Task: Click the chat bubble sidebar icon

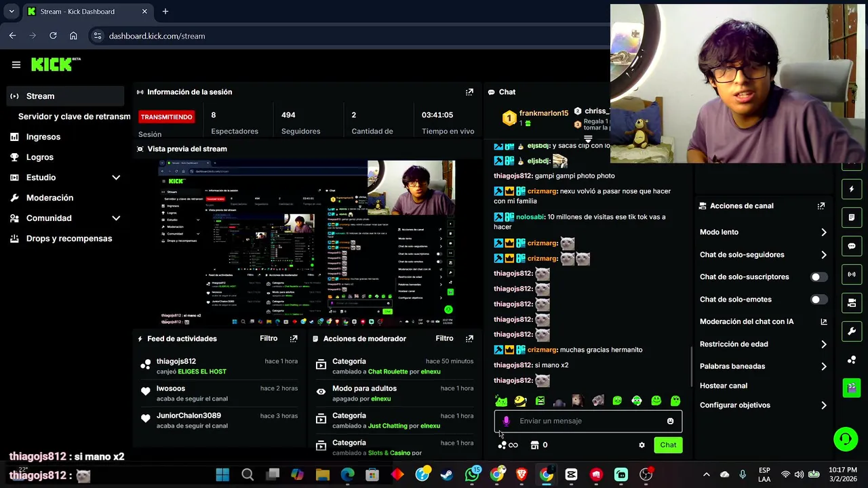Action: (x=852, y=246)
